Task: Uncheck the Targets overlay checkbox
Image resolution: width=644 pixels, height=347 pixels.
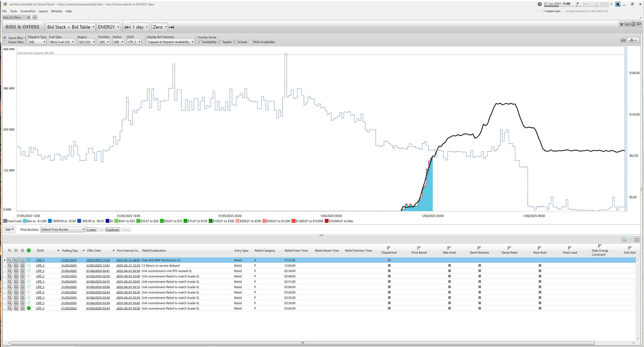Action: click(220, 42)
